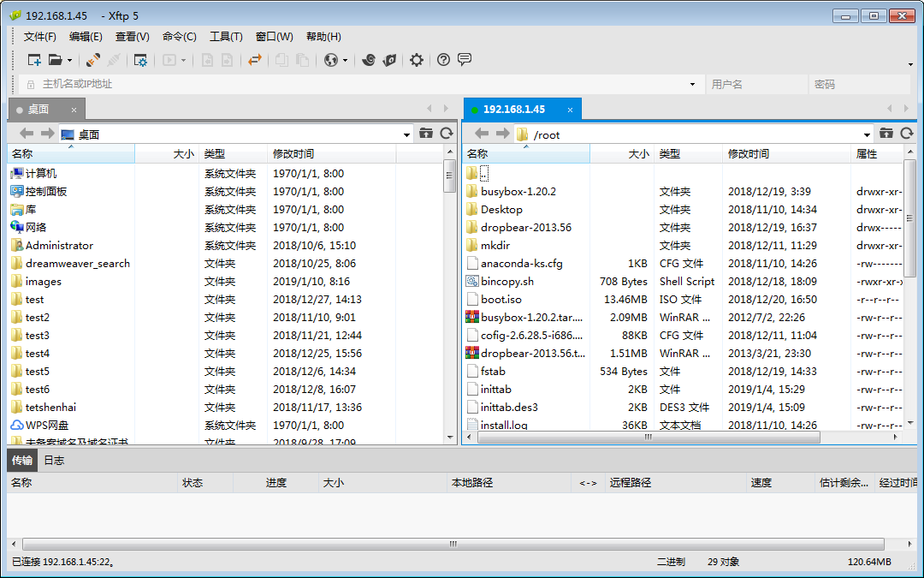Expand the local path 桌面 dropdown
The height and width of the screenshot is (578, 924).
pyautogui.click(x=406, y=134)
